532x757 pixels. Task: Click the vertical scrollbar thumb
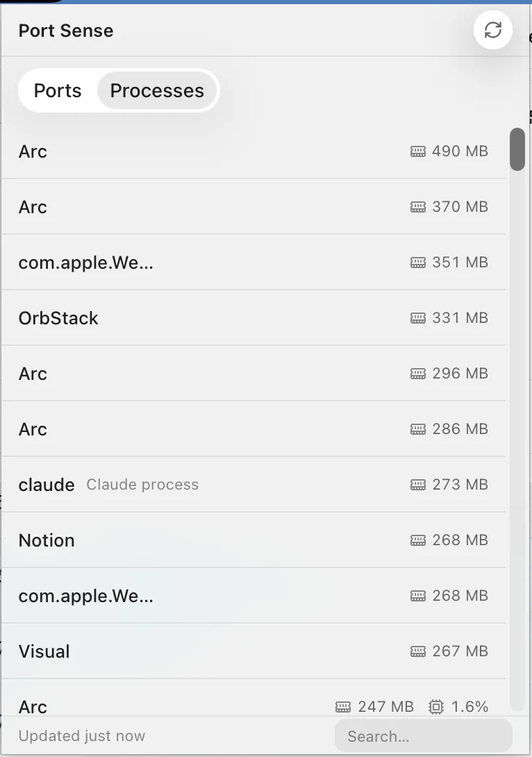click(517, 149)
